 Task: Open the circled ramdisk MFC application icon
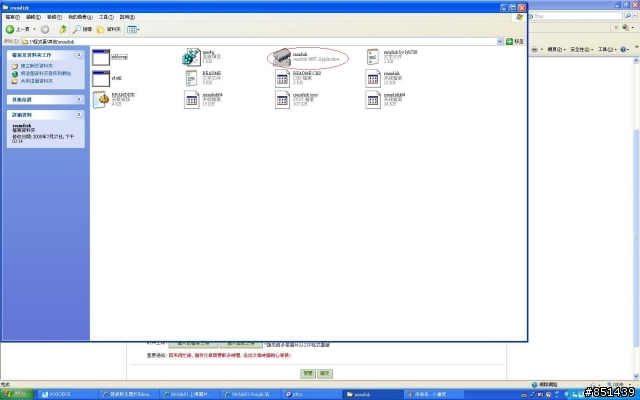tap(282, 57)
